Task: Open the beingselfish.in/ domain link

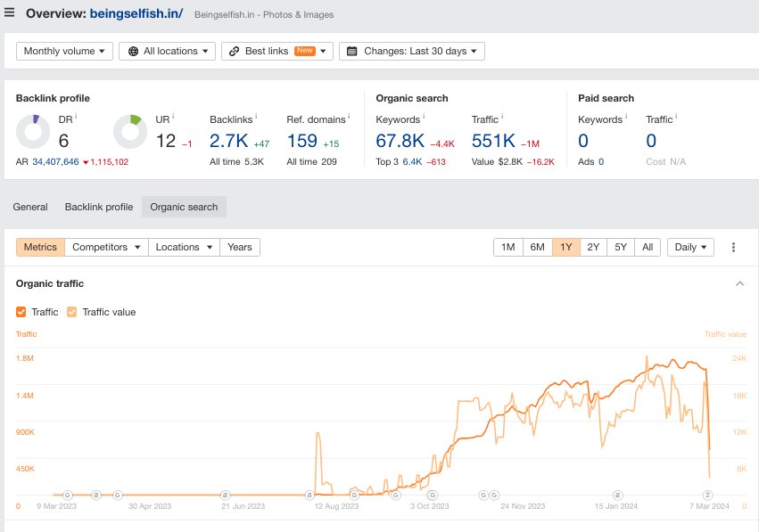Action: click(136, 14)
